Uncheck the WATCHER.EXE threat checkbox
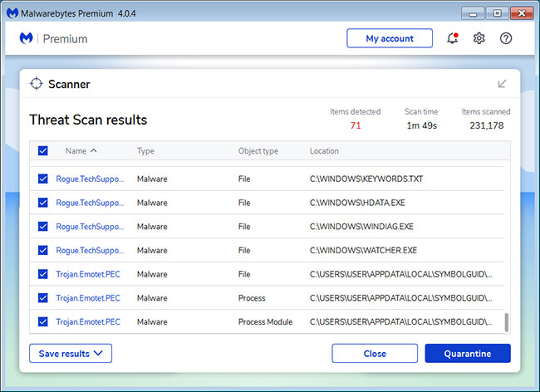The image size is (540, 392). pyautogui.click(x=42, y=250)
